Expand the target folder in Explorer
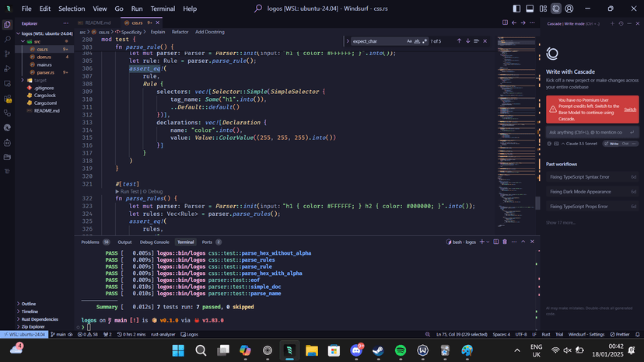 pyautogui.click(x=39, y=80)
